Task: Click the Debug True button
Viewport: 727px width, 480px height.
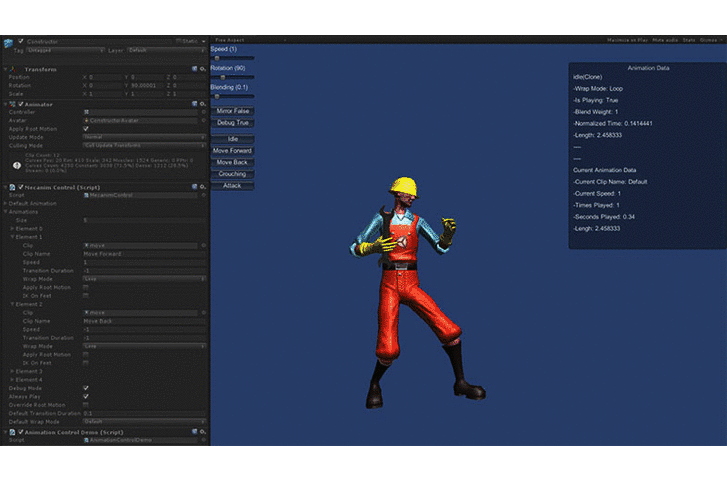Action: 232,123
